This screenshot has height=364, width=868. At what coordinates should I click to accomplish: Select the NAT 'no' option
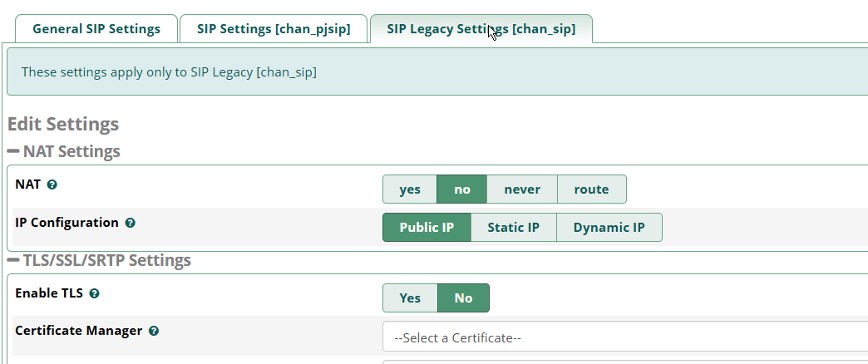point(462,189)
